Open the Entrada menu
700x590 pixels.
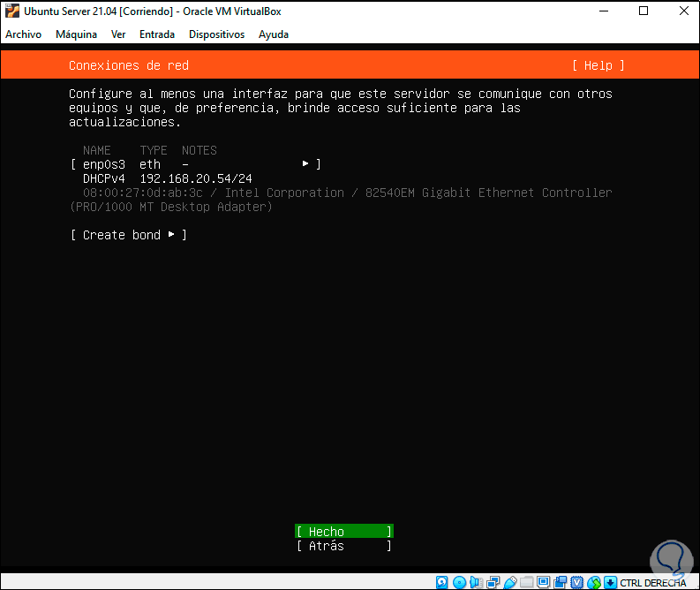click(157, 34)
